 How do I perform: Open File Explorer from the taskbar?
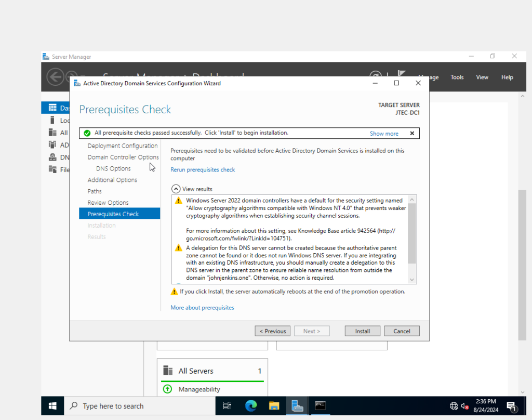coord(274,406)
